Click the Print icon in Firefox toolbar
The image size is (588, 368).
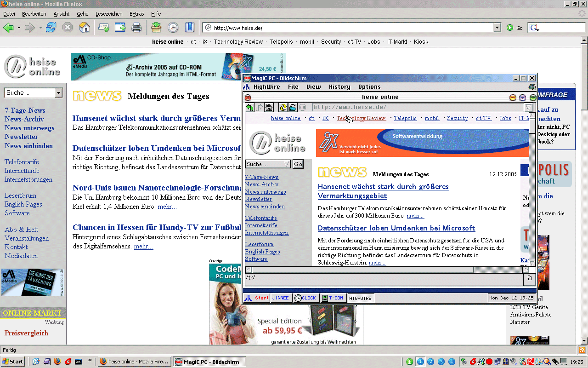[x=136, y=28]
